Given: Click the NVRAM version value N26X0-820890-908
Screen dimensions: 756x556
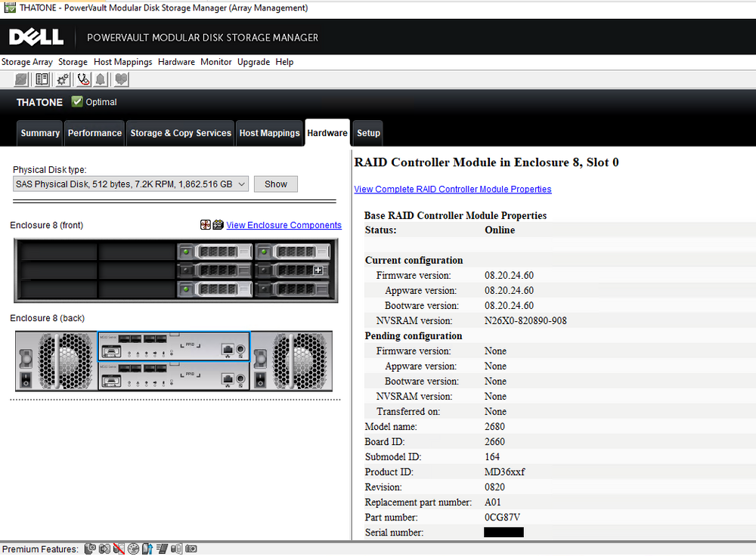Looking at the screenshot, I should point(525,321).
